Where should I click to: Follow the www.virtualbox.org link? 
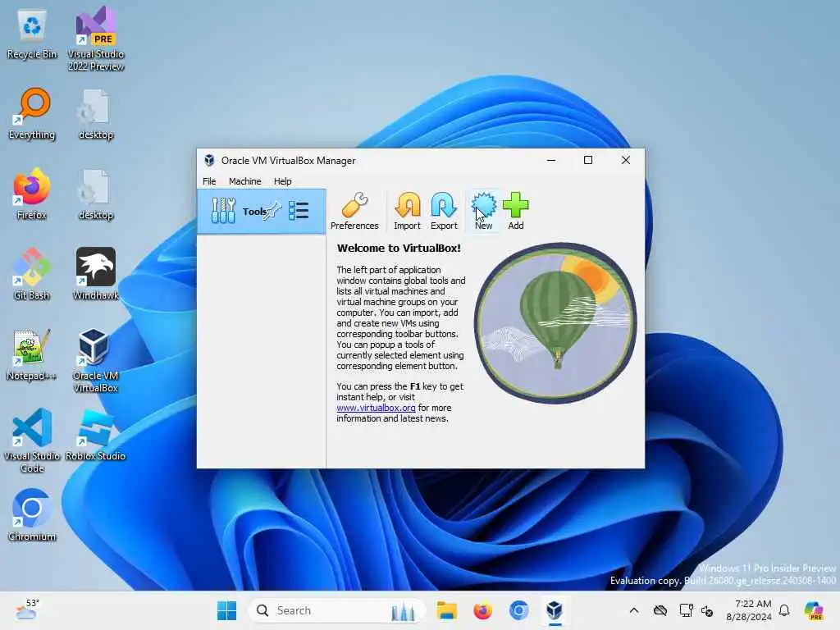[376, 408]
